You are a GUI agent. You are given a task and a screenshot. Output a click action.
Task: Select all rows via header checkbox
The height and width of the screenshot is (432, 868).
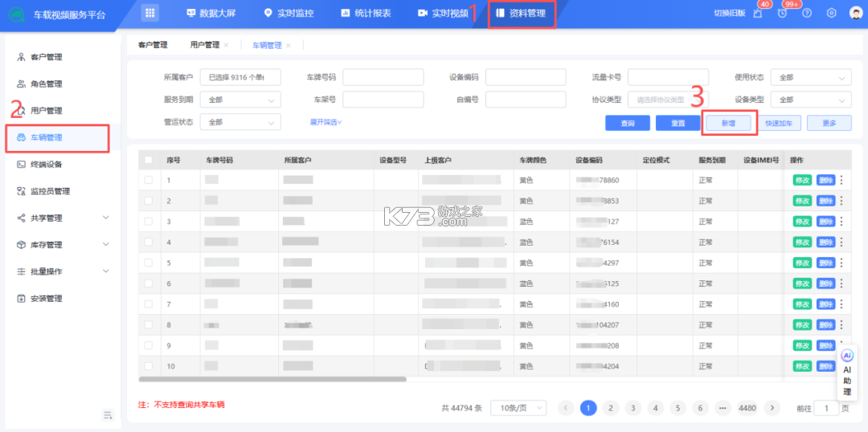click(149, 160)
